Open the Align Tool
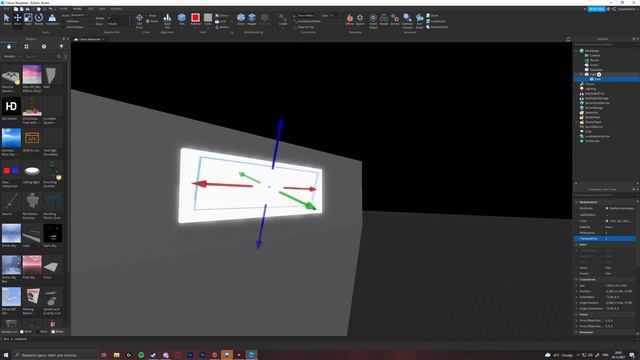 pos(167,20)
